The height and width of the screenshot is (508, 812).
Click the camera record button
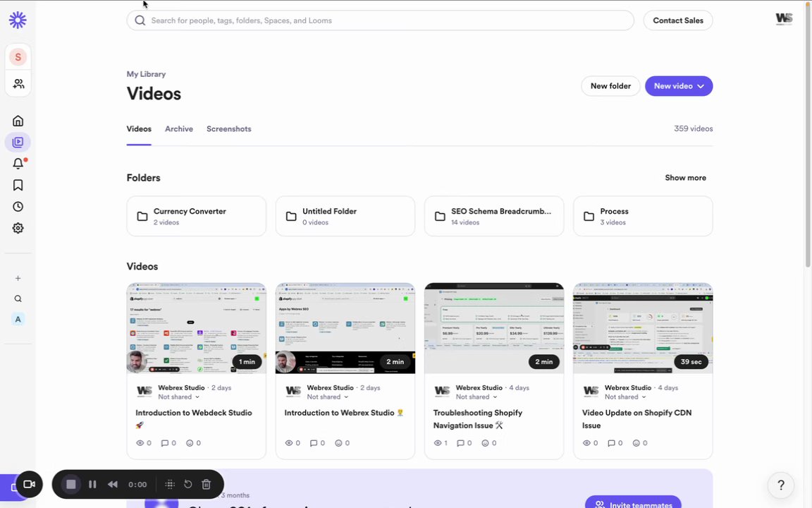click(29, 484)
